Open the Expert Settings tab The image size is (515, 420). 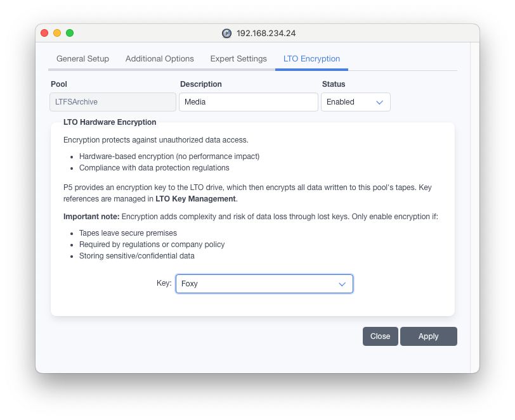point(238,59)
